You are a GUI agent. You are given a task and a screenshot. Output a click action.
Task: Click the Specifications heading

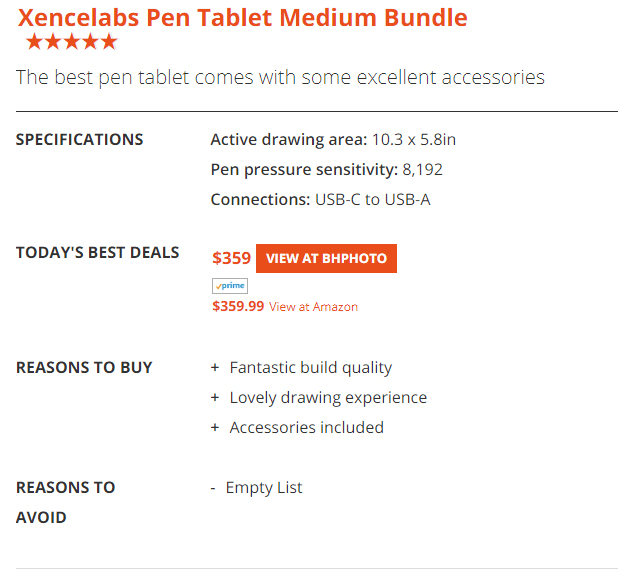coord(80,140)
